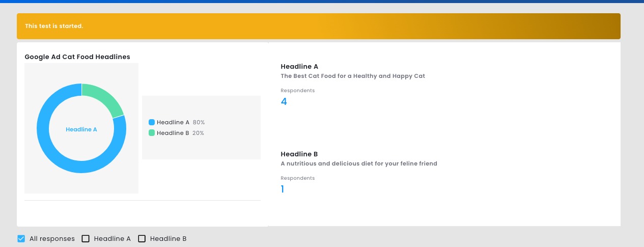Click the green Headline B legend swatch
The image size is (644, 247).
click(x=152, y=133)
